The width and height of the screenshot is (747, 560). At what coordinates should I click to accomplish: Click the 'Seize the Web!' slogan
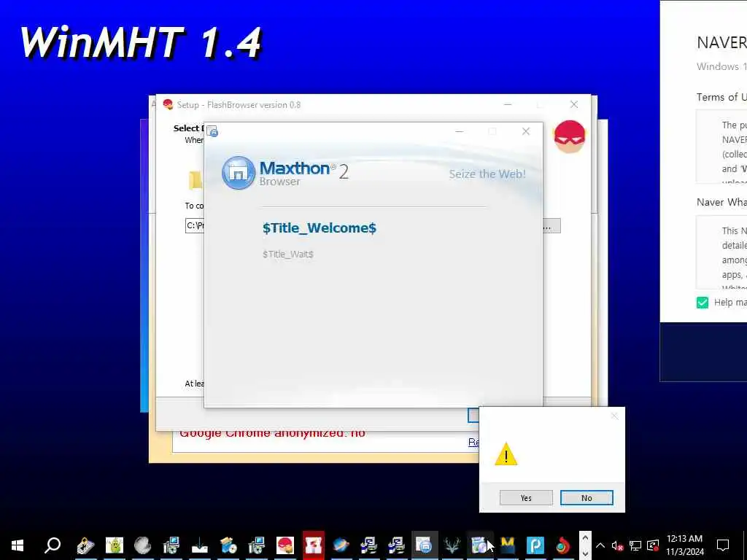pos(487,174)
